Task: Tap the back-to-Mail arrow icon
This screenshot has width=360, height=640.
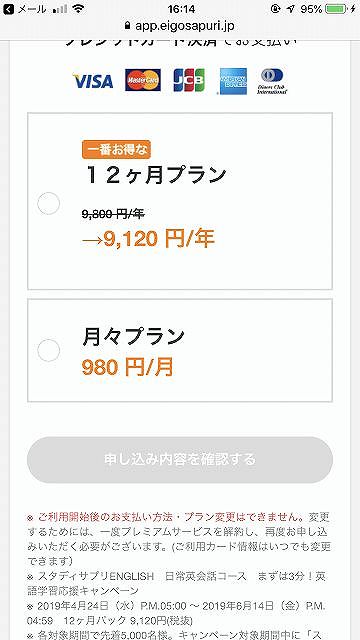Action: [8, 9]
